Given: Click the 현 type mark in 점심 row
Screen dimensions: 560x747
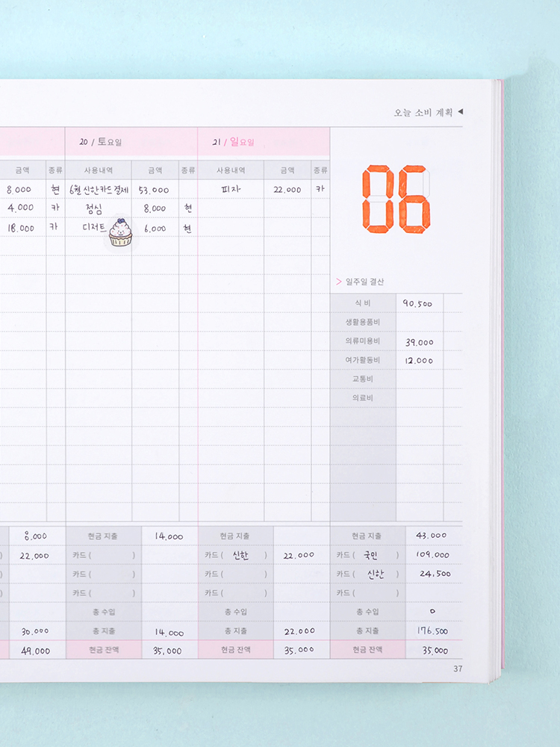Looking at the screenshot, I should [187, 208].
